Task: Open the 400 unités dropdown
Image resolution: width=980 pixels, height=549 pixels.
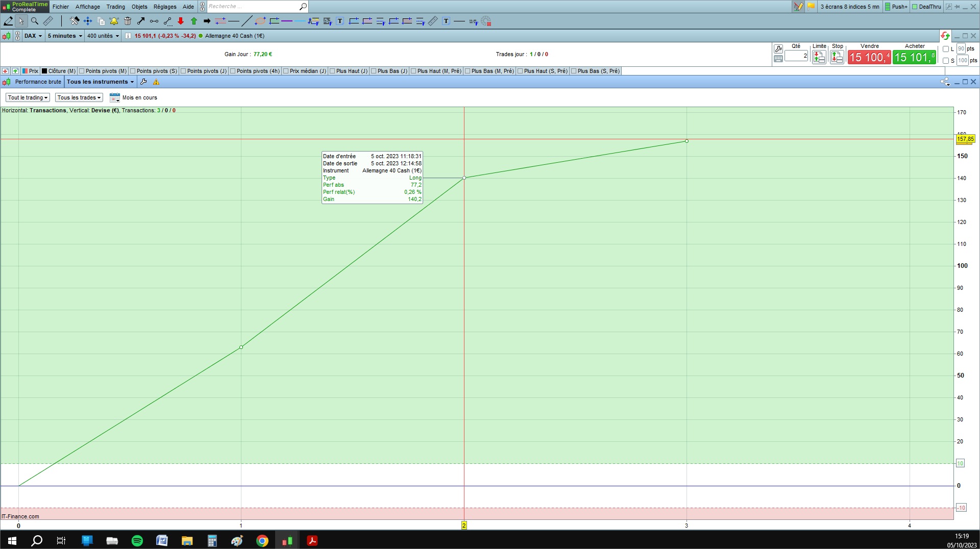Action: coord(103,36)
